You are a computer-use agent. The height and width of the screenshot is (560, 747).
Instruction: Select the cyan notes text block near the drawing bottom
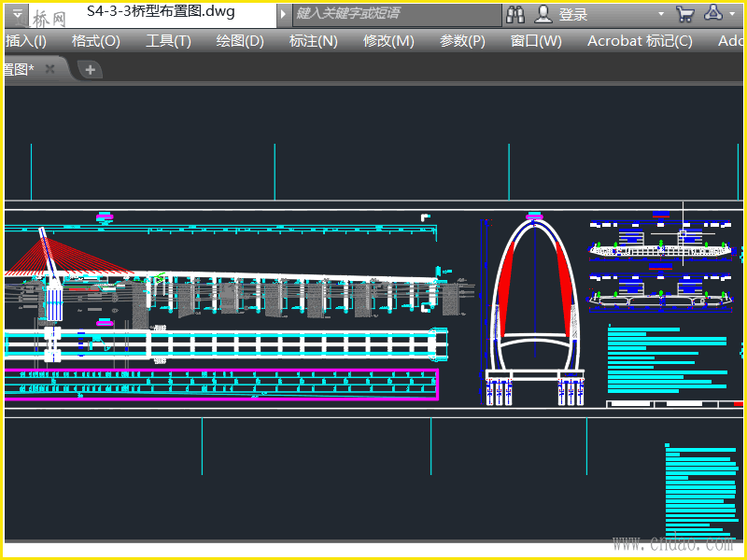pyautogui.click(x=701, y=492)
